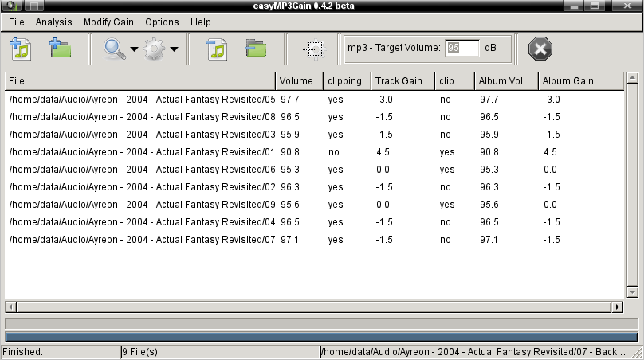Click the status bar file path text
644x360 pixels.
(x=473, y=352)
